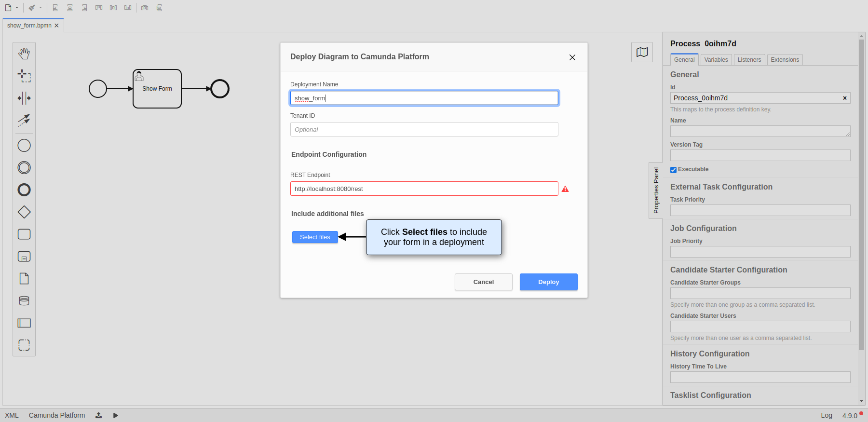Click the Tenant ID optional field
The width and height of the screenshot is (868, 422).
click(x=424, y=129)
